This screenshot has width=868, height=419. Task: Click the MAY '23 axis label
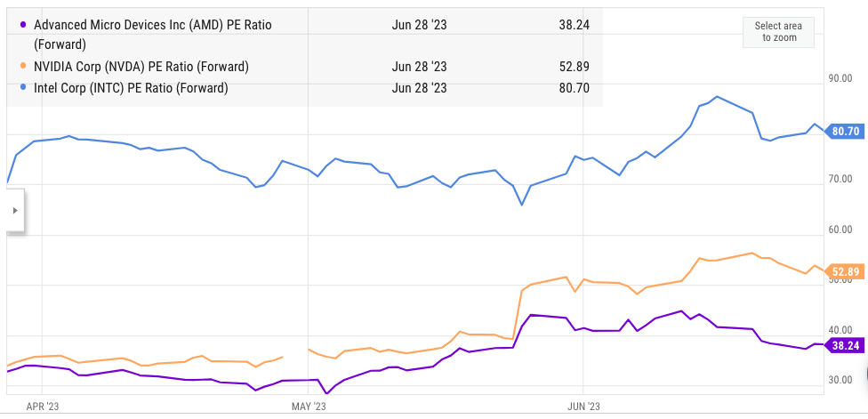pos(309,406)
